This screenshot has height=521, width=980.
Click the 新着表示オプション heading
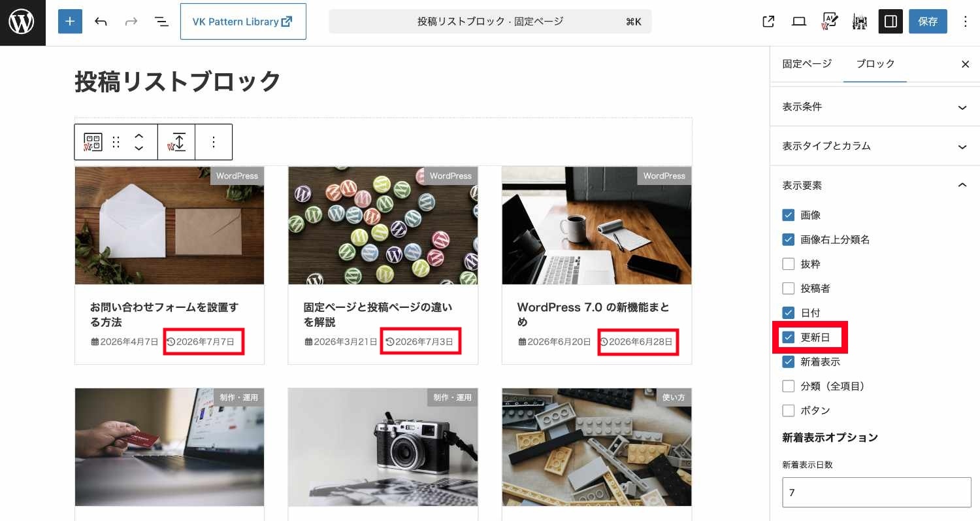pyautogui.click(x=830, y=437)
